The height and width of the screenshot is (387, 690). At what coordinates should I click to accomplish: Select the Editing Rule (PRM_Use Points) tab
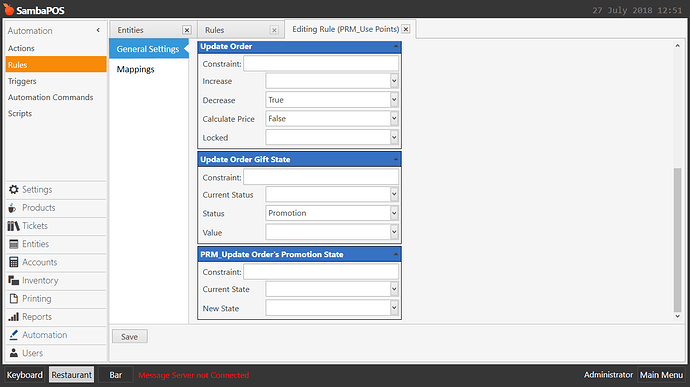[345, 29]
